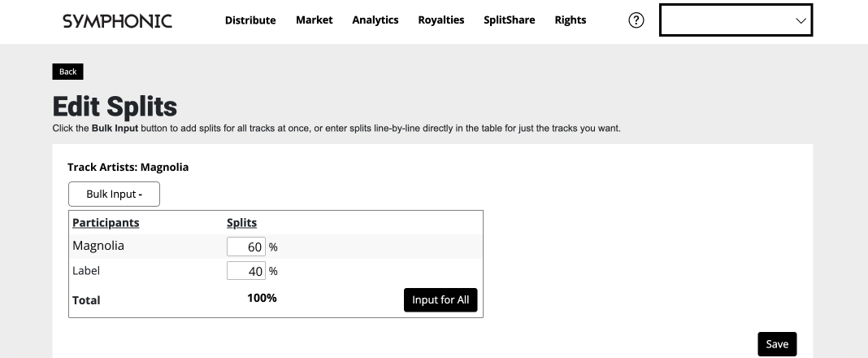Click the 100% total value
Image resolution: width=868 pixels, height=358 pixels.
tap(262, 299)
